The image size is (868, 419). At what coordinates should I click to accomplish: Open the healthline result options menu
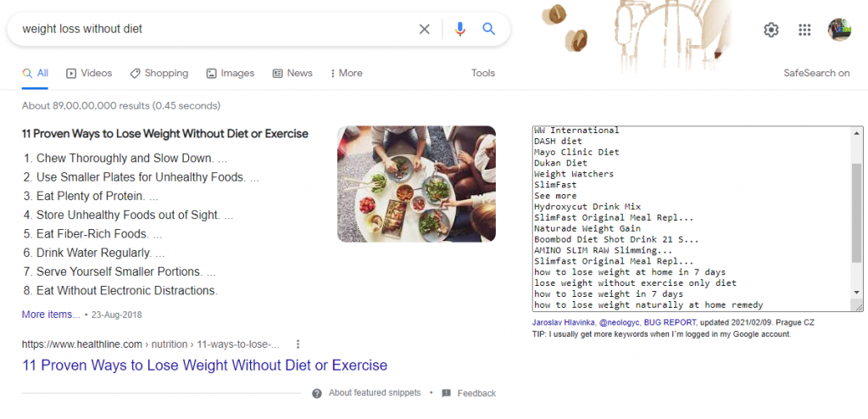pos(298,344)
